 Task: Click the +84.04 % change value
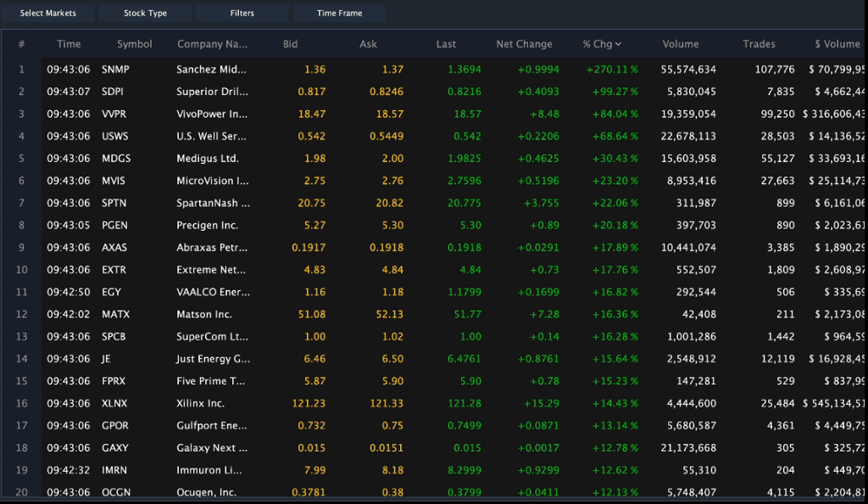615,114
